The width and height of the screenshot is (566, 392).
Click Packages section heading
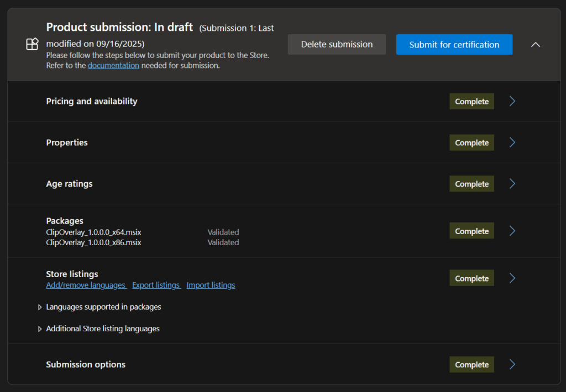tap(65, 221)
